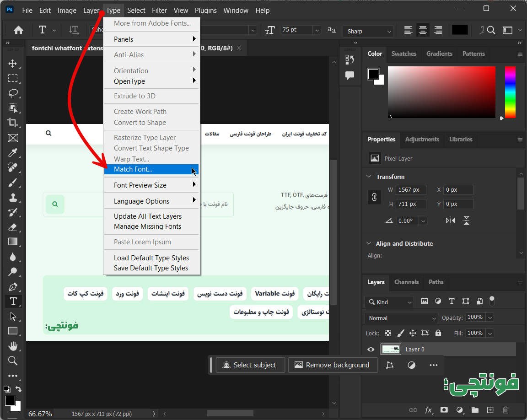The width and height of the screenshot is (527, 420).
Task: Open the Filter menu
Action: coord(159,11)
